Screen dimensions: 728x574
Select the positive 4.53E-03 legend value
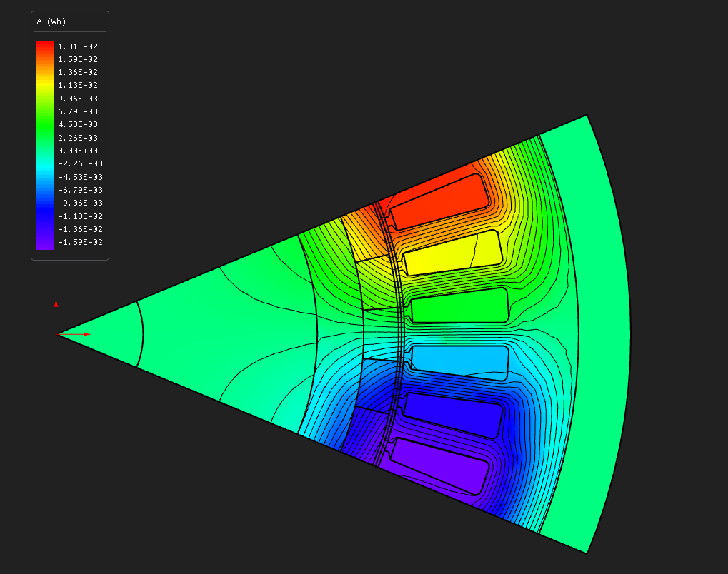coord(78,124)
